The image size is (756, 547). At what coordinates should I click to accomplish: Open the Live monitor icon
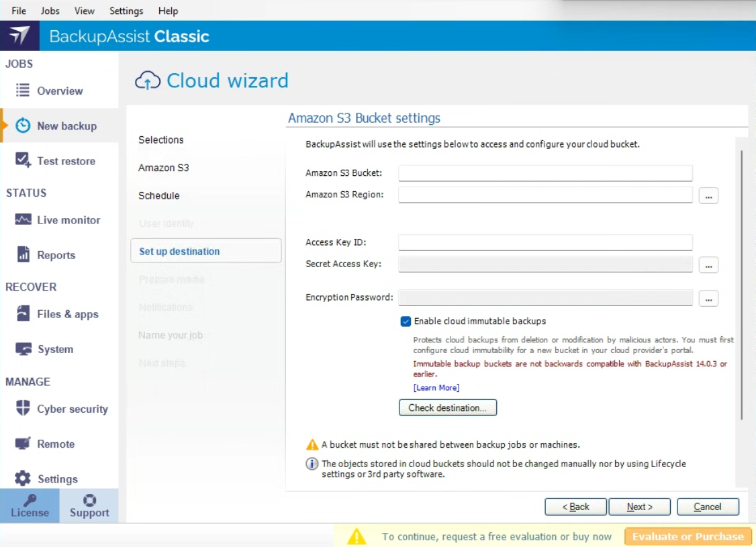point(23,219)
